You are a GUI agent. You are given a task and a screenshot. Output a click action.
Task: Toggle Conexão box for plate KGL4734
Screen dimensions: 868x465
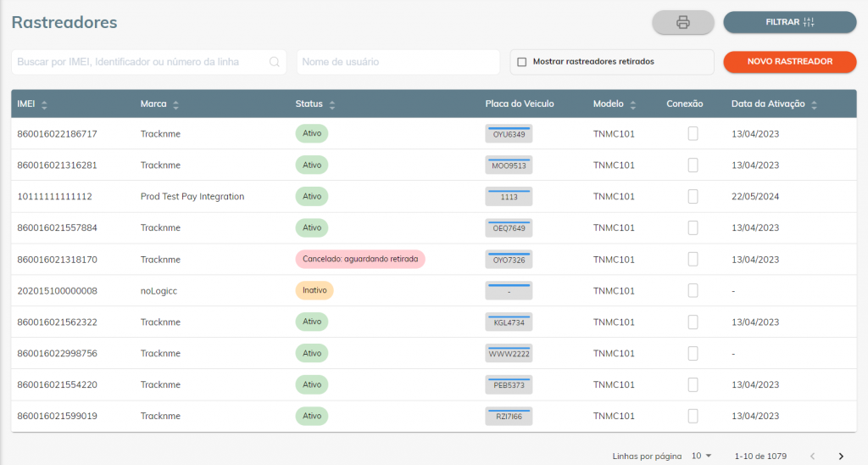coord(693,322)
